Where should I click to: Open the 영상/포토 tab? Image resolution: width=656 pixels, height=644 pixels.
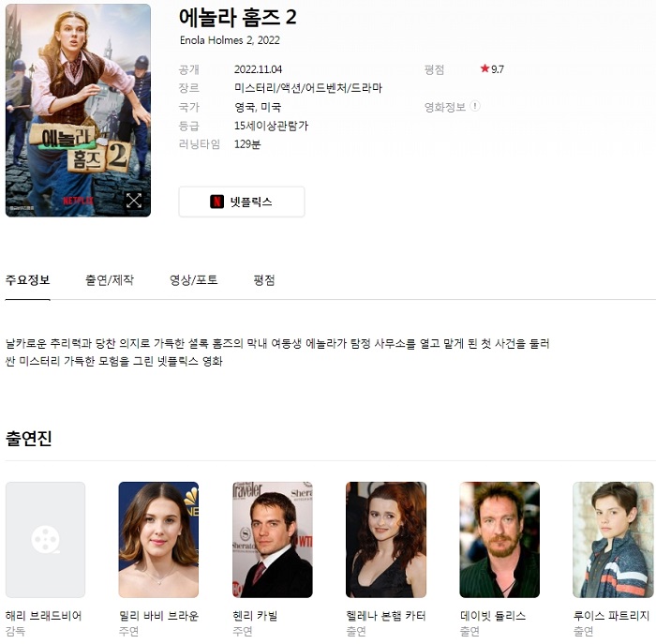click(193, 280)
